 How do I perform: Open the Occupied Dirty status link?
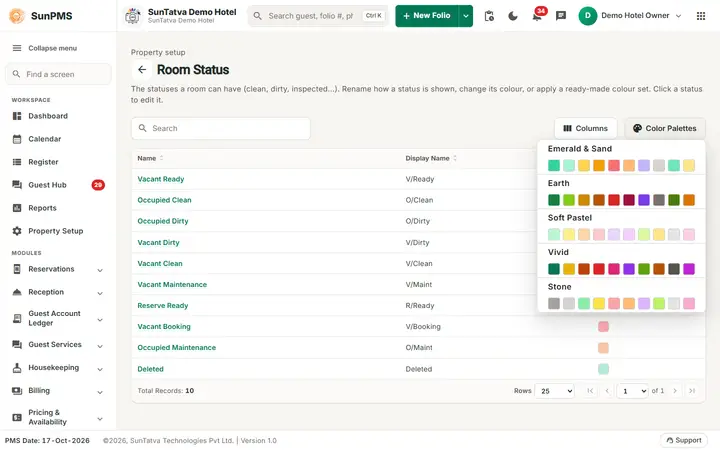(163, 221)
